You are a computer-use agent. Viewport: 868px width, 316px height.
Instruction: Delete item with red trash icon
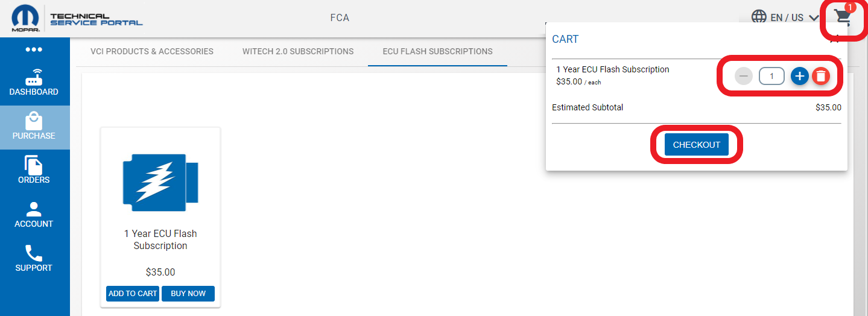[x=820, y=76]
